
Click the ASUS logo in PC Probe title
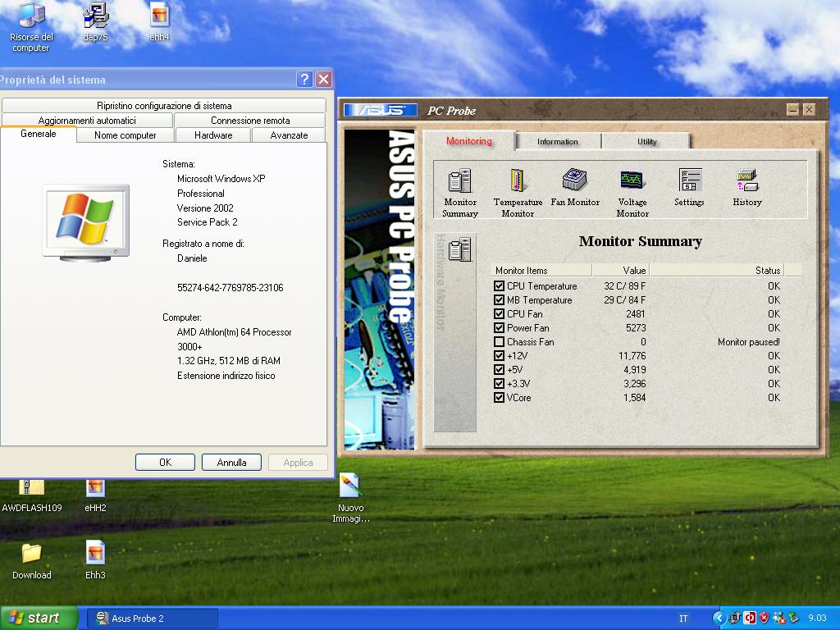(381, 111)
